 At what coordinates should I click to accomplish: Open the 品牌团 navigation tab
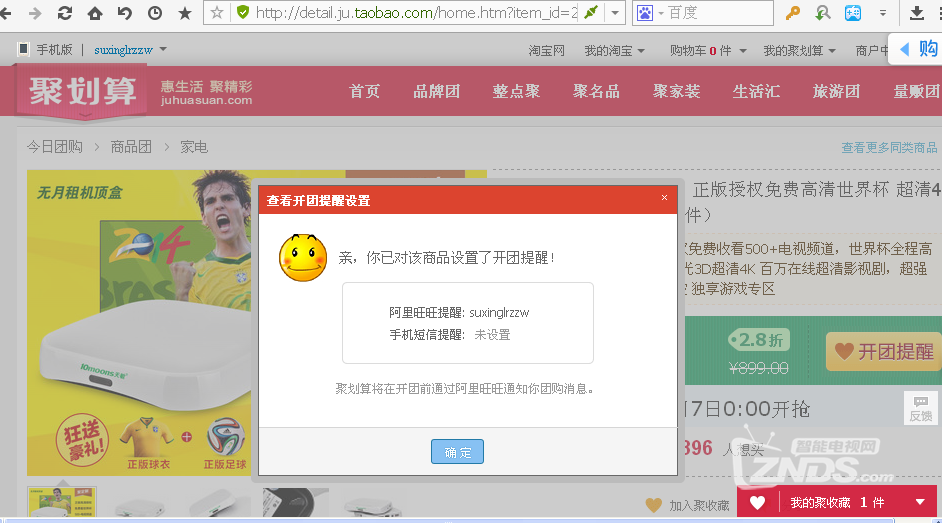436,91
